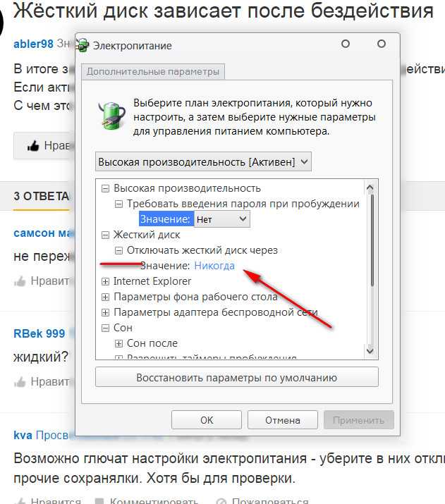Click the 'Отмена' button
The height and width of the screenshot is (504, 445).
pyautogui.click(x=283, y=420)
